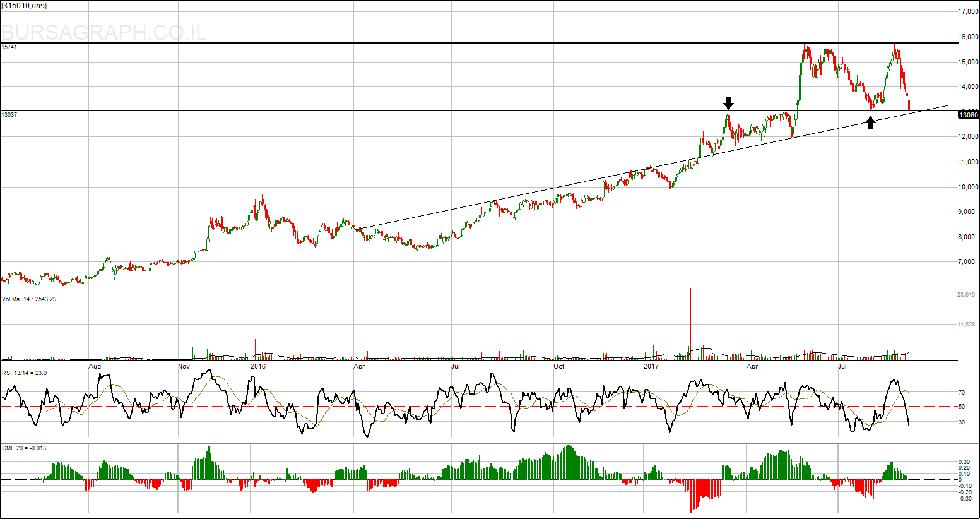Screen dimensions: 980x519
Task: Click the 2017 date axis label
Action: click(651, 366)
